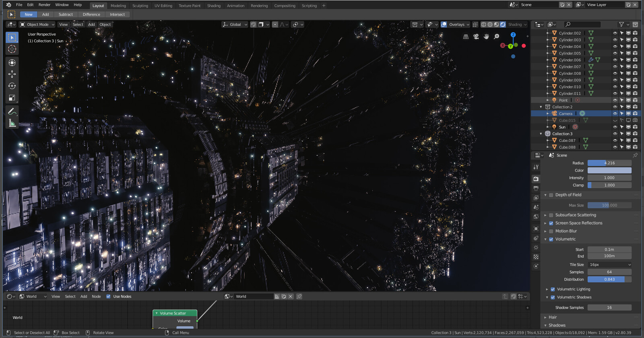Screen dimensions: 644x338
Task: Open the World properties globe tab
Action: point(536,216)
